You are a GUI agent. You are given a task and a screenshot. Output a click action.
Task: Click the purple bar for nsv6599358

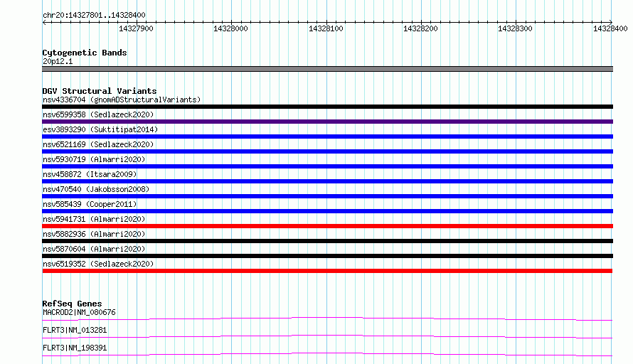coord(327,122)
